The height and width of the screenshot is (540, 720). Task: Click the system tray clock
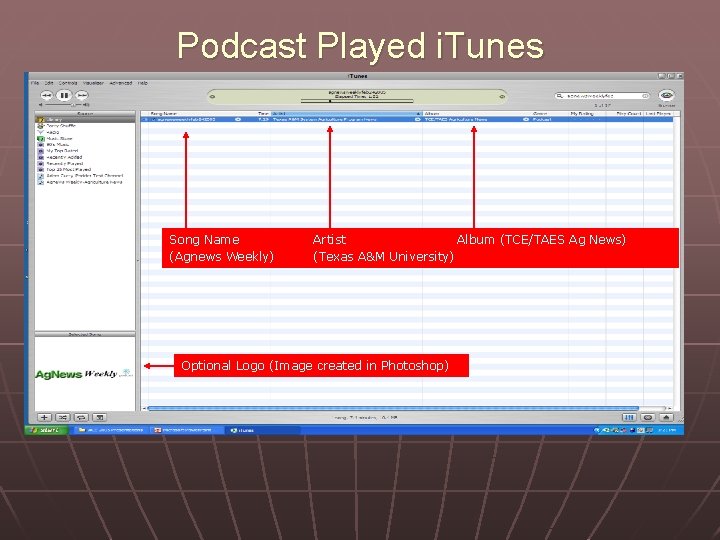667,430
